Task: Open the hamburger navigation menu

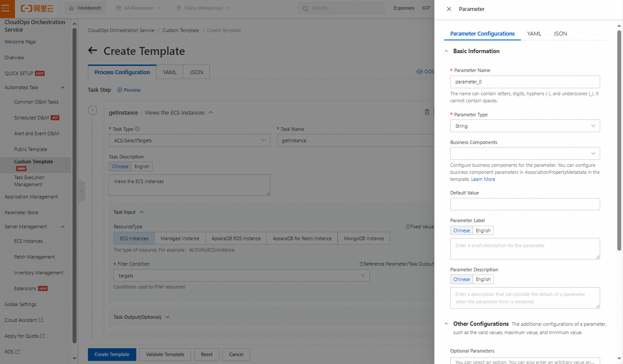Action: point(6,8)
